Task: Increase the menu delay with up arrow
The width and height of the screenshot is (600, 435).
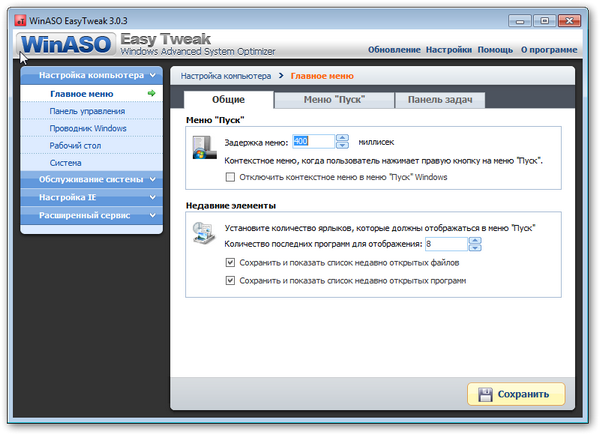Action: point(342,138)
